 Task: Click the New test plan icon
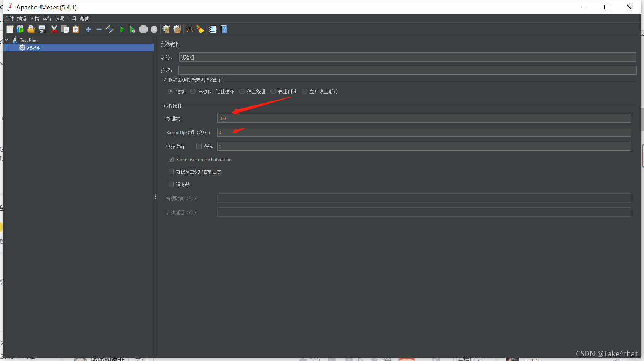pyautogui.click(x=10, y=29)
